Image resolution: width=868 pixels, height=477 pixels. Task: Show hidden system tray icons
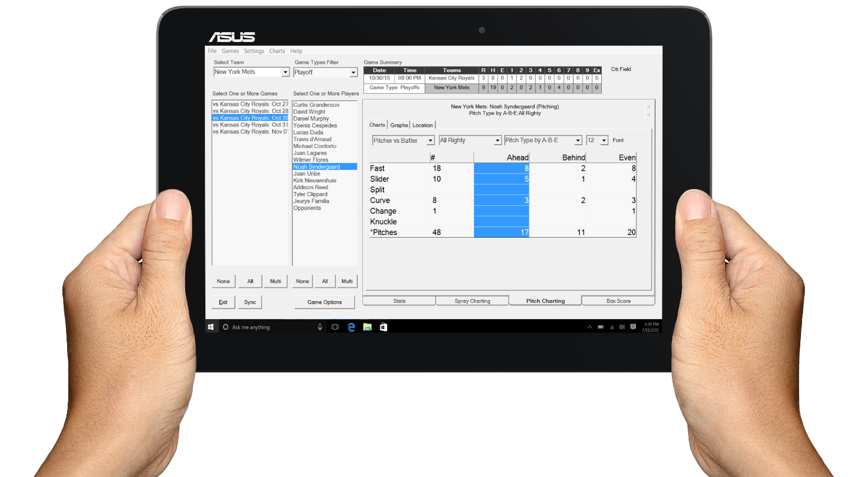point(590,327)
